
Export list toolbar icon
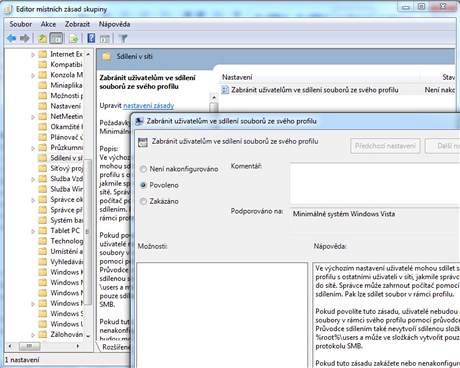[74, 39]
